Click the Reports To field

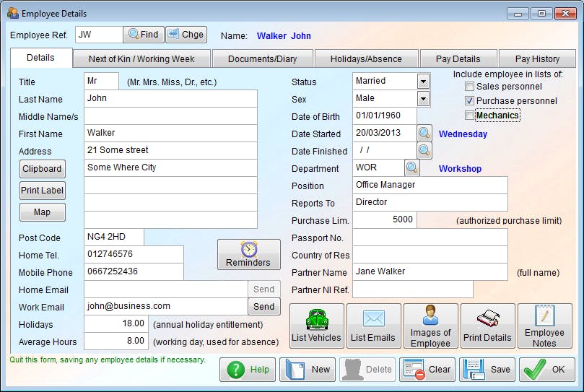pyautogui.click(x=430, y=202)
